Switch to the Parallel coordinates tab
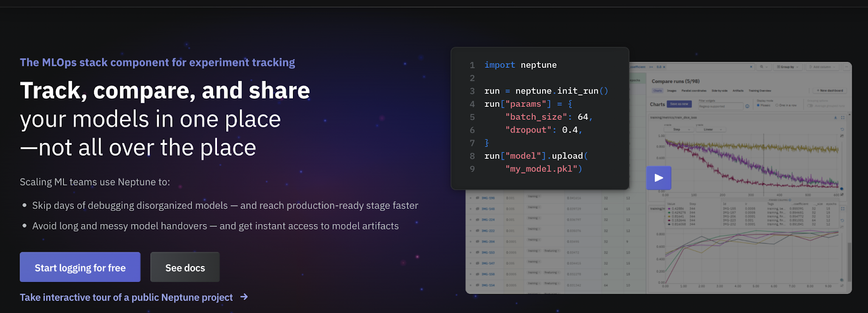The image size is (868, 313). coord(694,91)
